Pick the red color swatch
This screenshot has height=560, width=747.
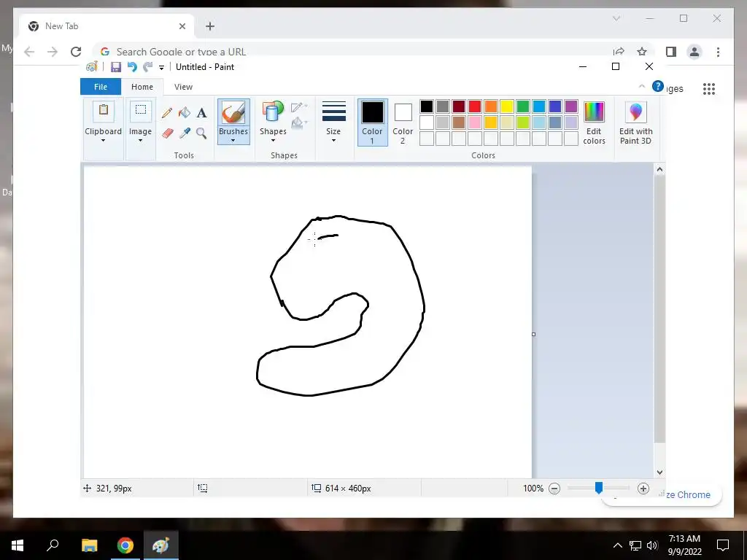(474, 106)
